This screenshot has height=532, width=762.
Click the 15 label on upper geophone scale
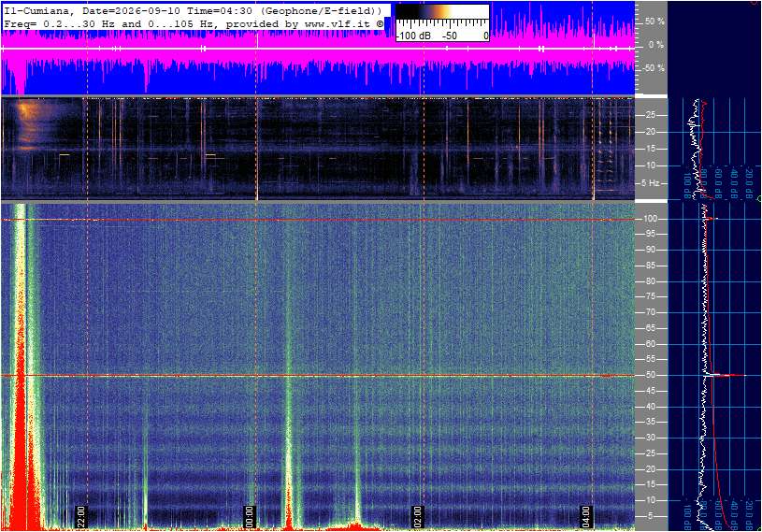650,149
